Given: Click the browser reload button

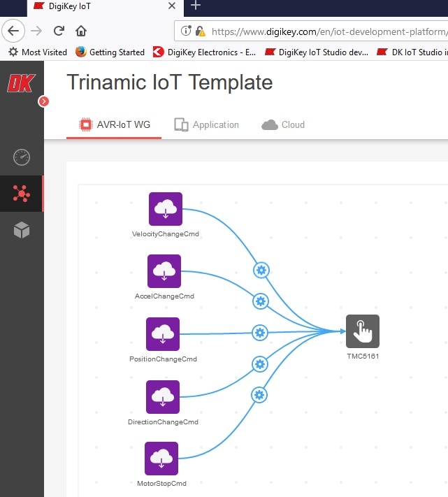Looking at the screenshot, I should 59,31.
